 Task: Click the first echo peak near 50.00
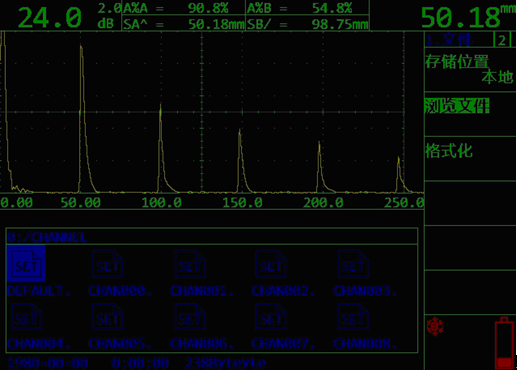(81, 47)
